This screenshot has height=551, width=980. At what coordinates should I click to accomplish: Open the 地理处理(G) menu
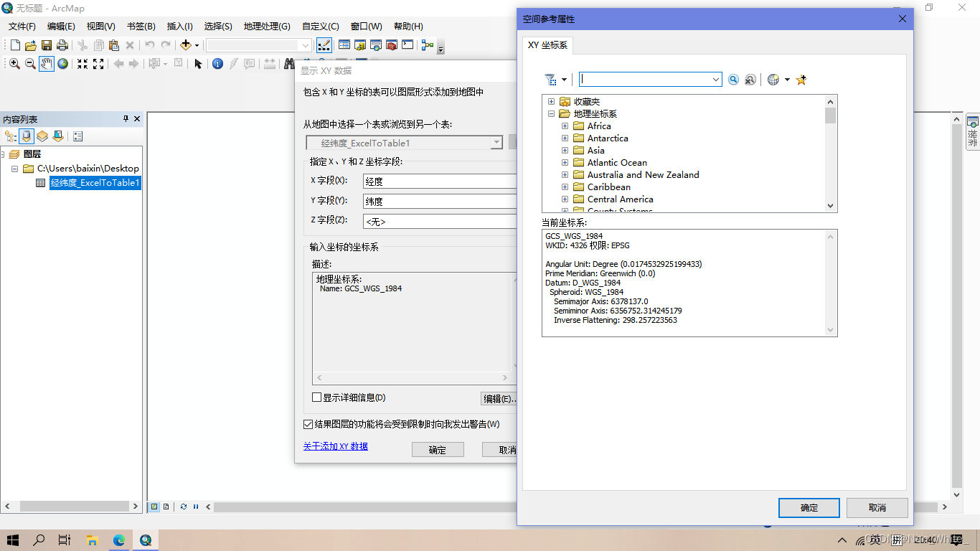click(267, 27)
